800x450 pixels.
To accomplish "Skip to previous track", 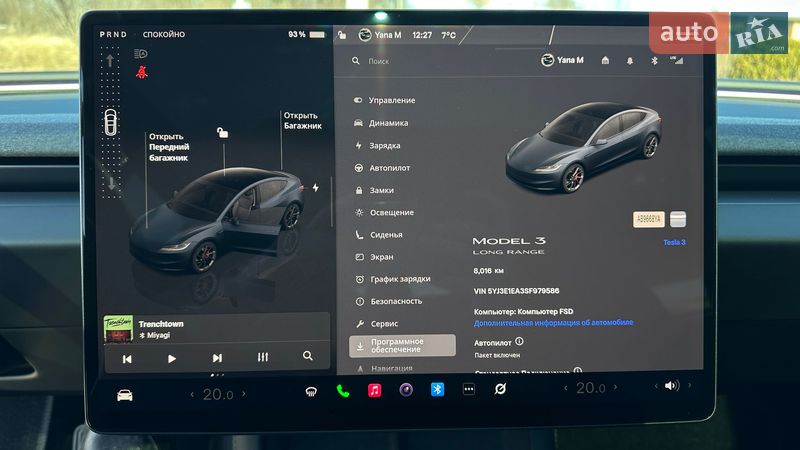I will [x=127, y=359].
